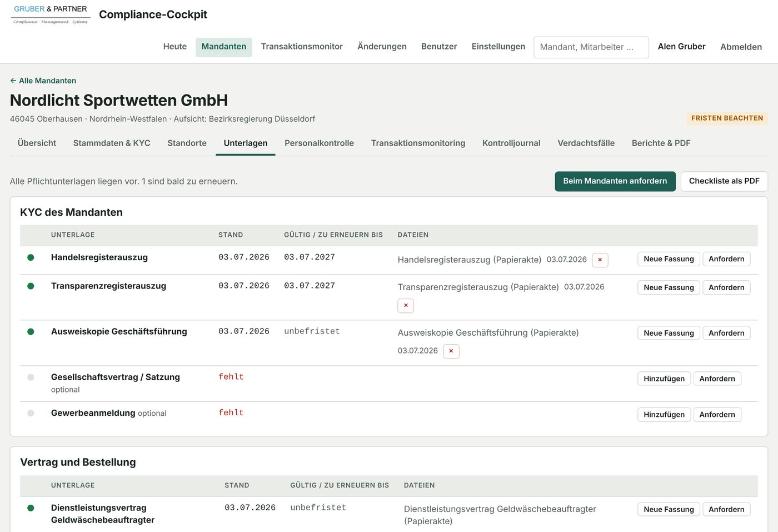Open the Kontrolljournal tab

click(x=511, y=143)
